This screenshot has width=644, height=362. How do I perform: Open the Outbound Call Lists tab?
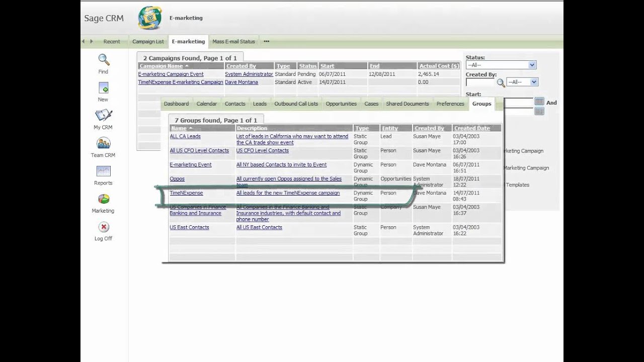point(296,104)
